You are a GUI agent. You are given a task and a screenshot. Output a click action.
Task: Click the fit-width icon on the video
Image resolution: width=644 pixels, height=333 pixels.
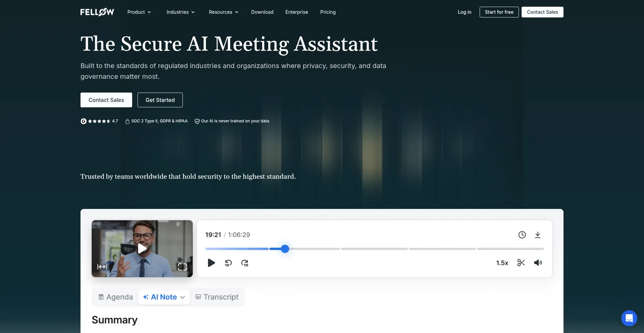[x=102, y=267]
